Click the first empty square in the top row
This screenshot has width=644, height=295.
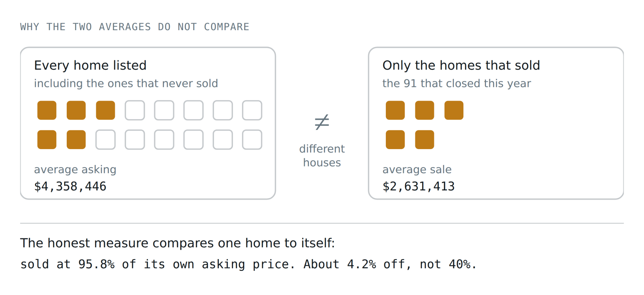135,110
